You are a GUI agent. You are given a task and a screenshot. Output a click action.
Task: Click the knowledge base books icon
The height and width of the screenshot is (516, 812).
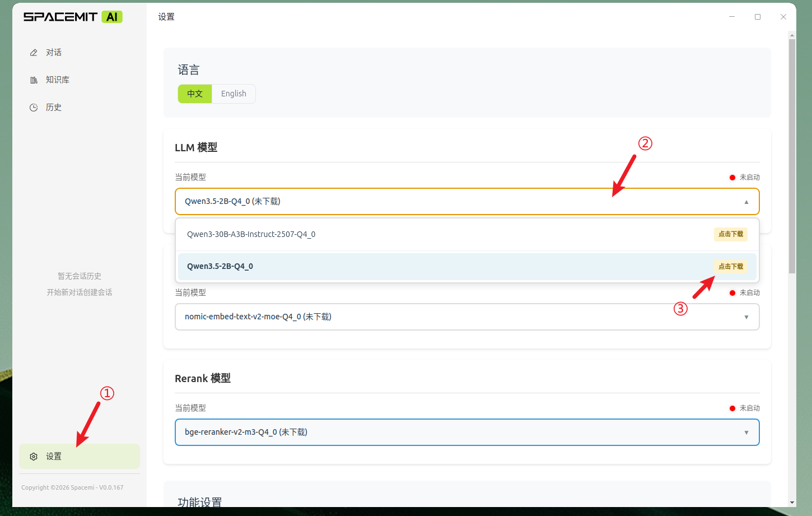[34, 80]
